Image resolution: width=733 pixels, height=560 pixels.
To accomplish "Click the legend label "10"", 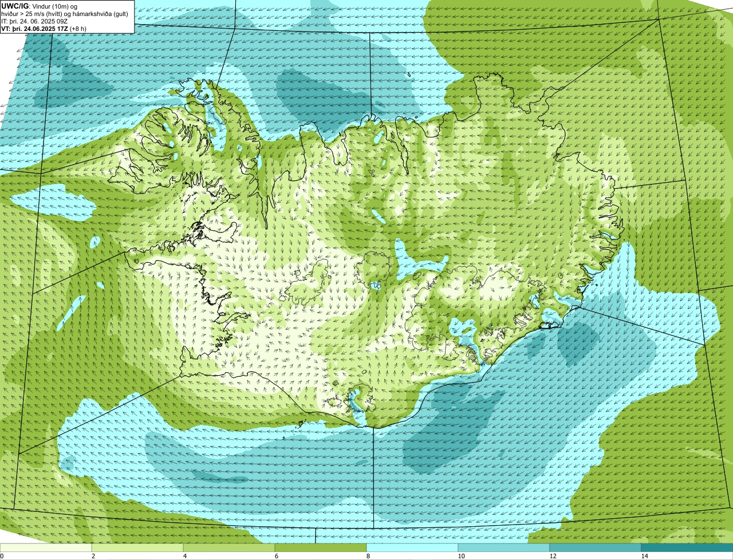I will coord(461,556).
